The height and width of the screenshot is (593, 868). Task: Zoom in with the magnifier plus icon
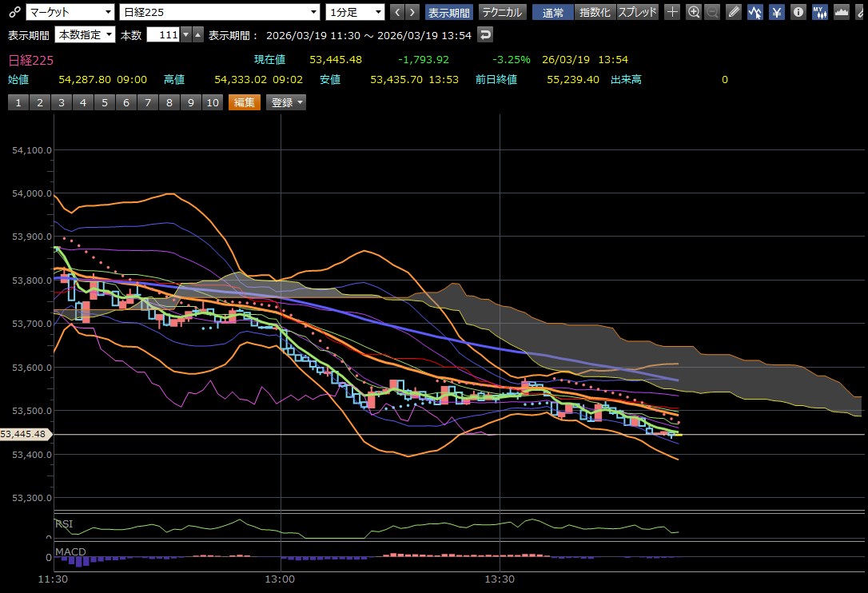tap(694, 12)
